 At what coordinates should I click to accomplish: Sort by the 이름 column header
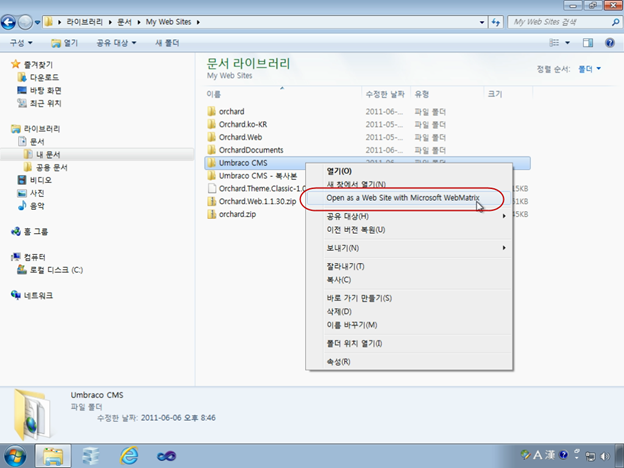[x=283, y=94]
